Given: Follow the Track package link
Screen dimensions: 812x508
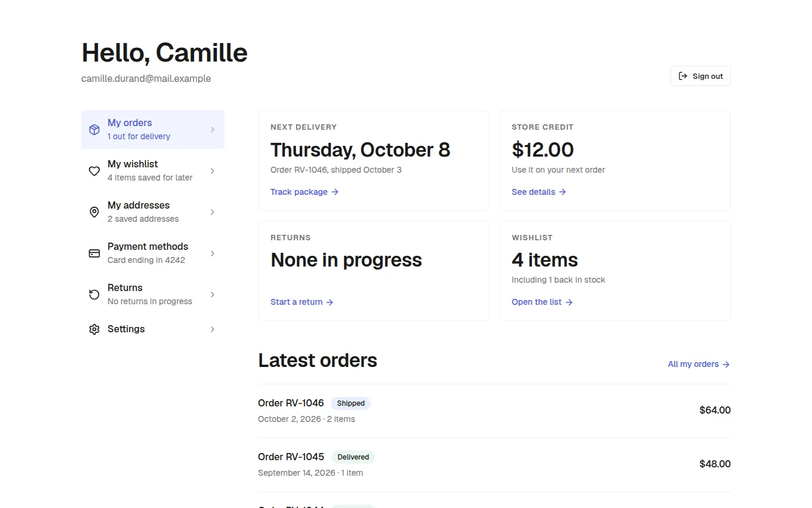Looking at the screenshot, I should [x=304, y=192].
